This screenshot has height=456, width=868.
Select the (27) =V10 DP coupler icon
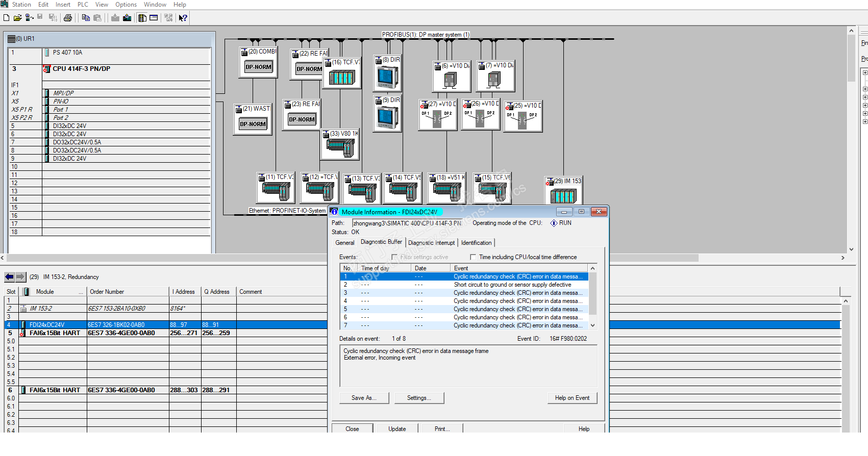[x=437, y=115]
